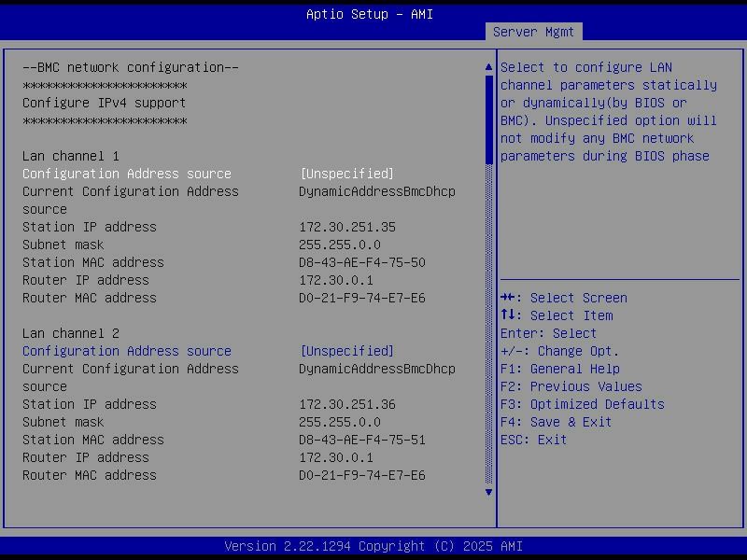Click the Enter: Select hint

point(548,333)
